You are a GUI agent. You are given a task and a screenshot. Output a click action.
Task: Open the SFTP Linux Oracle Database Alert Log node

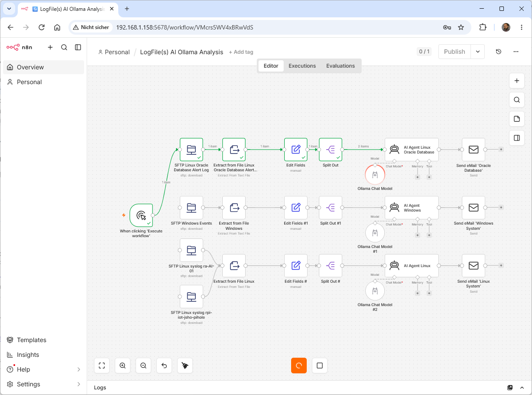[191, 150]
